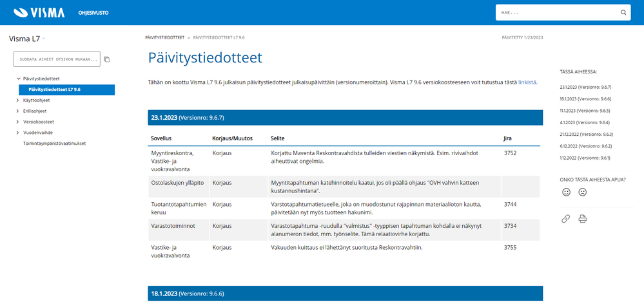
Task: Click Jira number 3752
Action: point(510,153)
